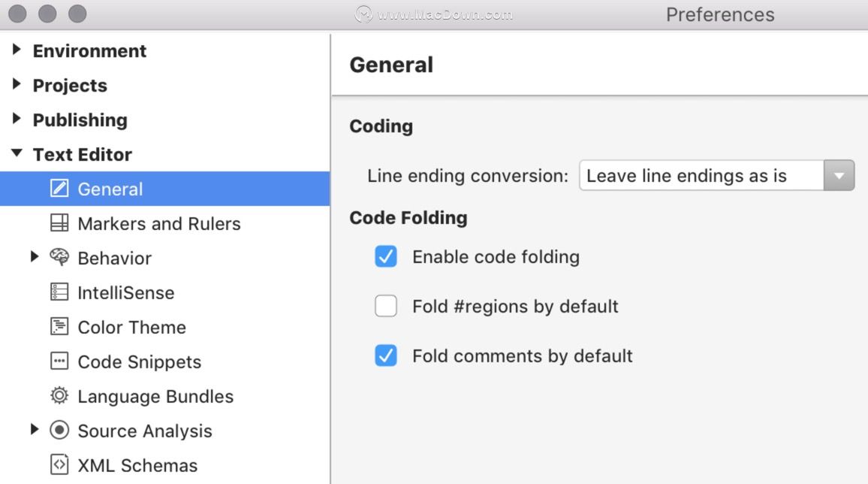Screen dimensions: 868x484
Task: Open the Language Bundles page
Action: pos(155,397)
